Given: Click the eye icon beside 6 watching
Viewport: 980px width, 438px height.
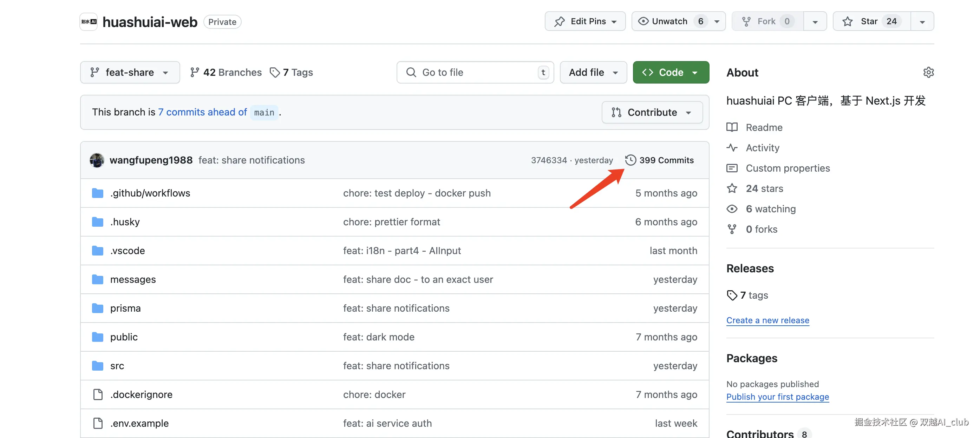Looking at the screenshot, I should coord(732,209).
